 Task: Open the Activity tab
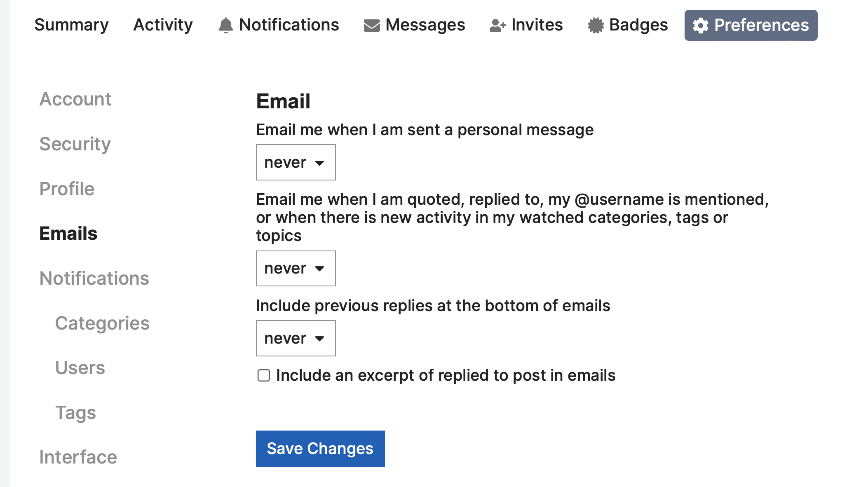[x=163, y=25]
